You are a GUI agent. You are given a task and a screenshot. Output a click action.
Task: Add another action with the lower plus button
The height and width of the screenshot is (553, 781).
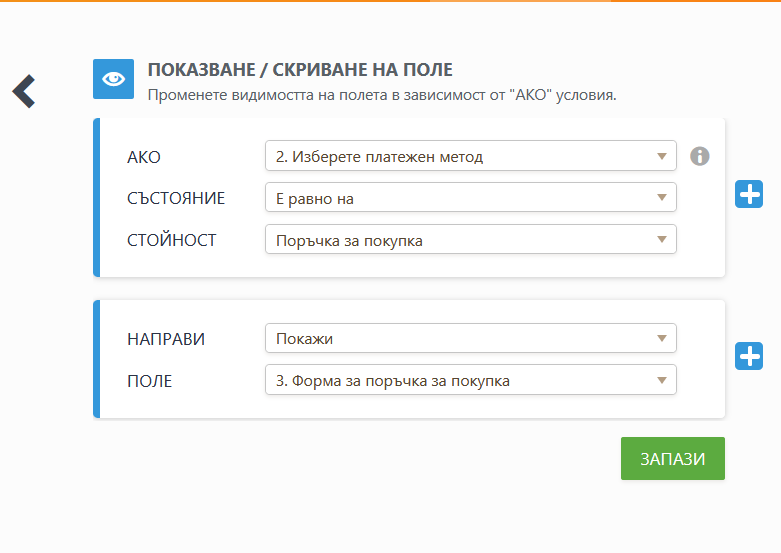click(x=749, y=355)
